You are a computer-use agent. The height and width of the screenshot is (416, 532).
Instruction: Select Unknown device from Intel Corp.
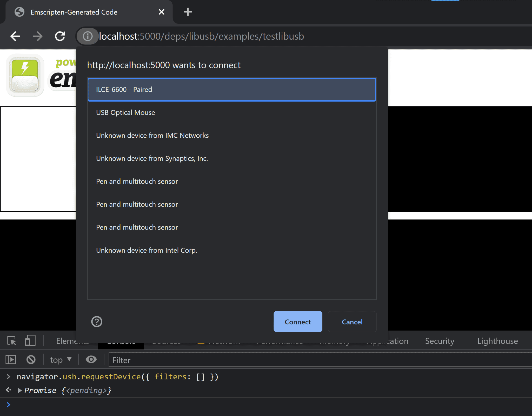click(147, 250)
